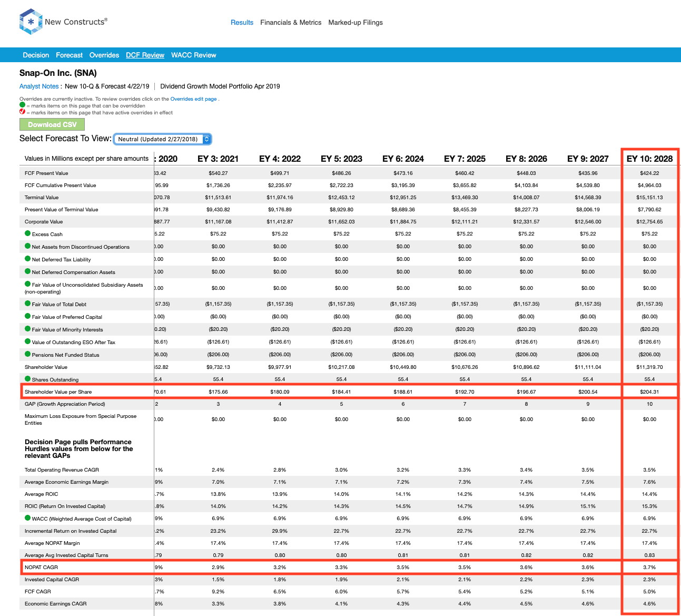Click the green legend dot for overridable items
The height and width of the screenshot is (616, 681).
tap(22, 105)
